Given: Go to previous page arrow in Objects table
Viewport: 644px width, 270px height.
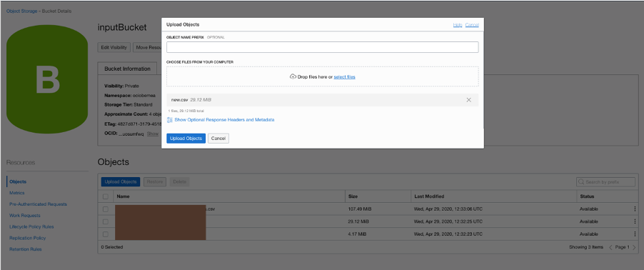Looking at the screenshot, I should point(610,247).
